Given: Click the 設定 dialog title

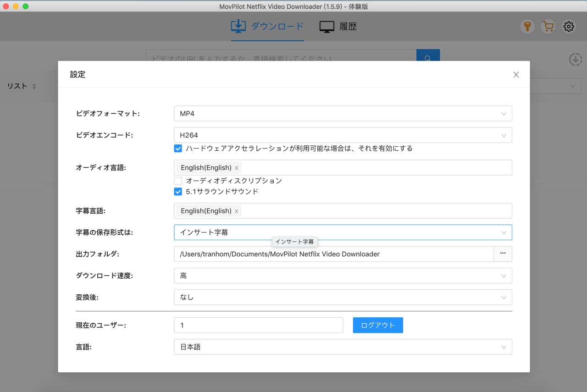Looking at the screenshot, I should [78, 74].
